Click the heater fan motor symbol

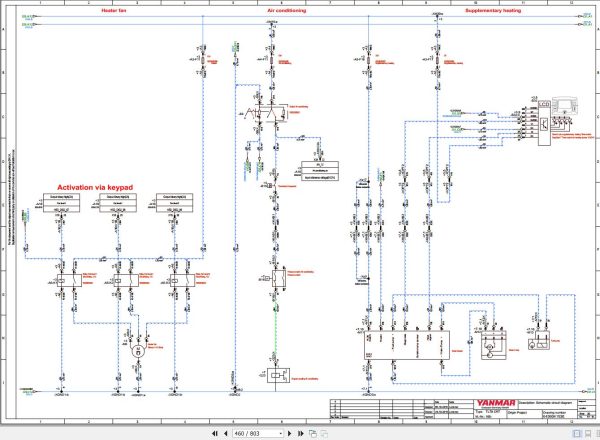(137, 350)
